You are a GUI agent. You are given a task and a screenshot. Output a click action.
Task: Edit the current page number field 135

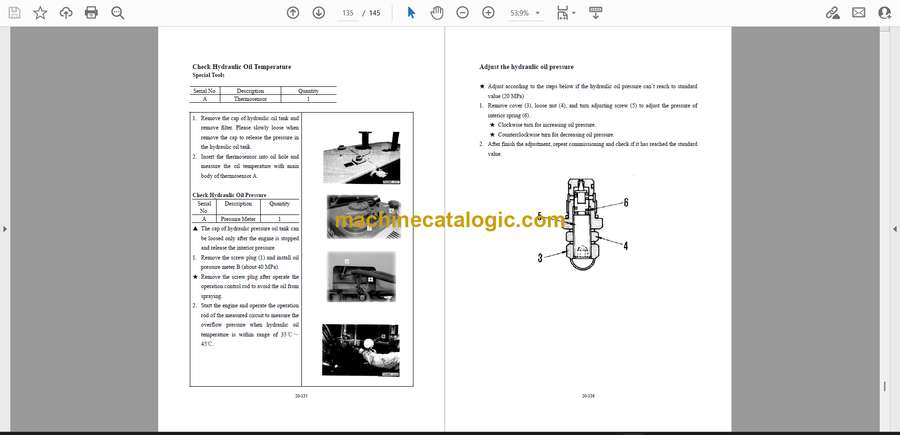tap(347, 13)
